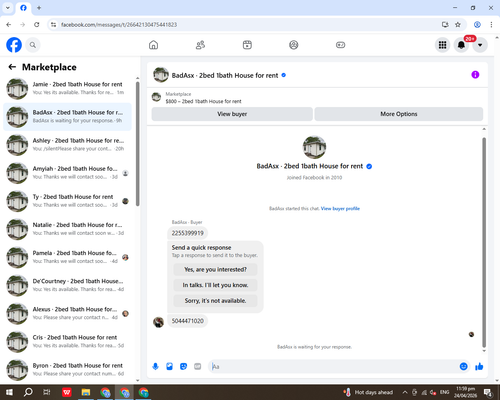500x400 pixels.
Task: Send quick response 'In talks. I'll let you know.'
Action: (215, 285)
